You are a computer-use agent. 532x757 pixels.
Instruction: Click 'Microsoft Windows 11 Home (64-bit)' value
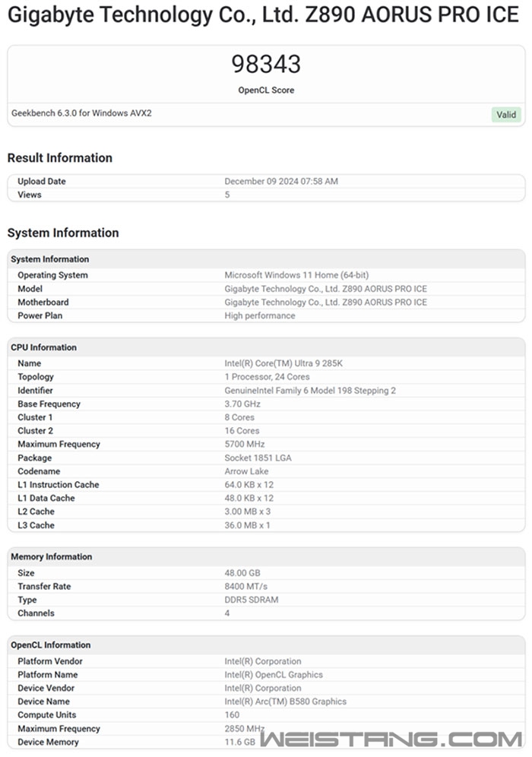[296, 275]
